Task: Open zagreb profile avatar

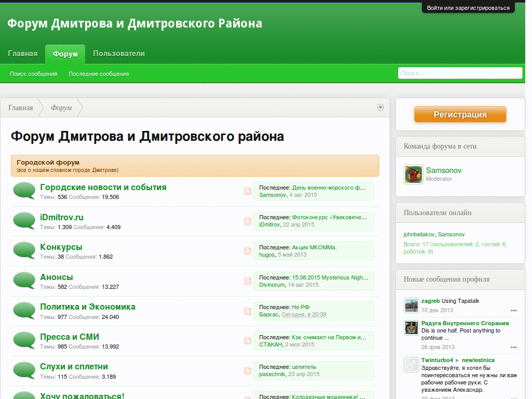Action: pos(411,305)
